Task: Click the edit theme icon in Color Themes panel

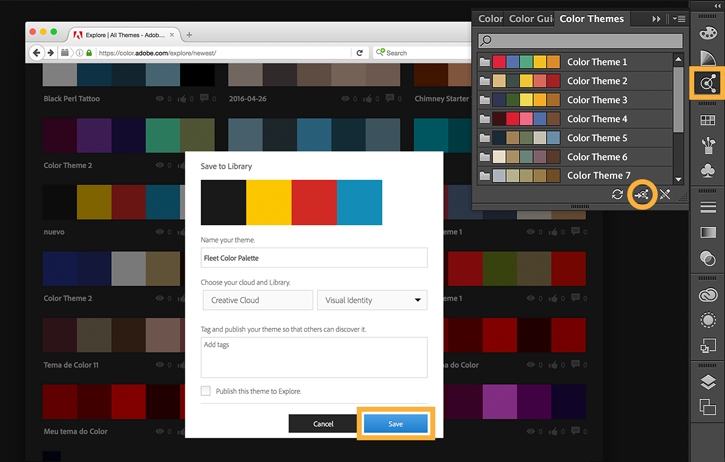Action: [x=665, y=194]
